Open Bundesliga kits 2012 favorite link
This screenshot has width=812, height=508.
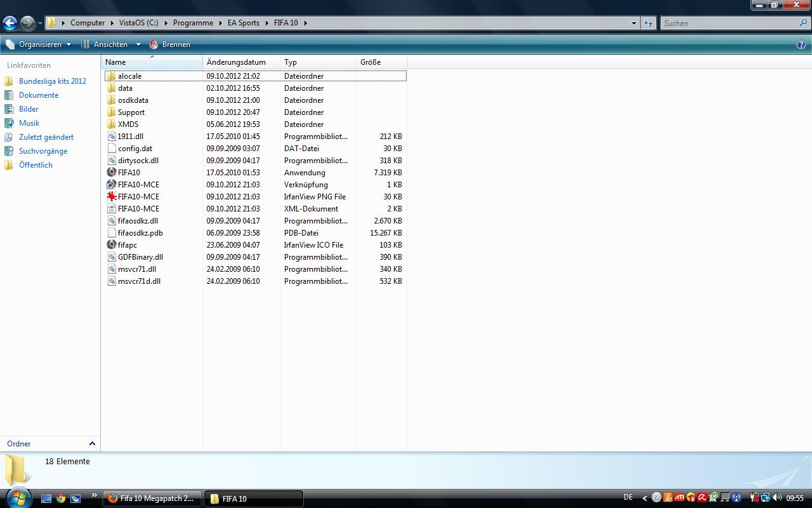click(x=52, y=81)
